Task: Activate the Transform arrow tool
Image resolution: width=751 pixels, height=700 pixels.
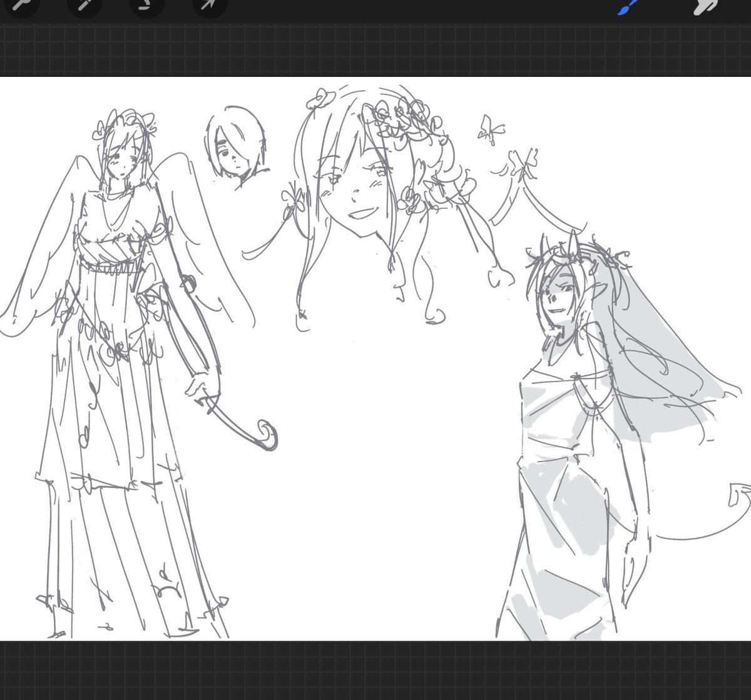Action: (x=208, y=6)
